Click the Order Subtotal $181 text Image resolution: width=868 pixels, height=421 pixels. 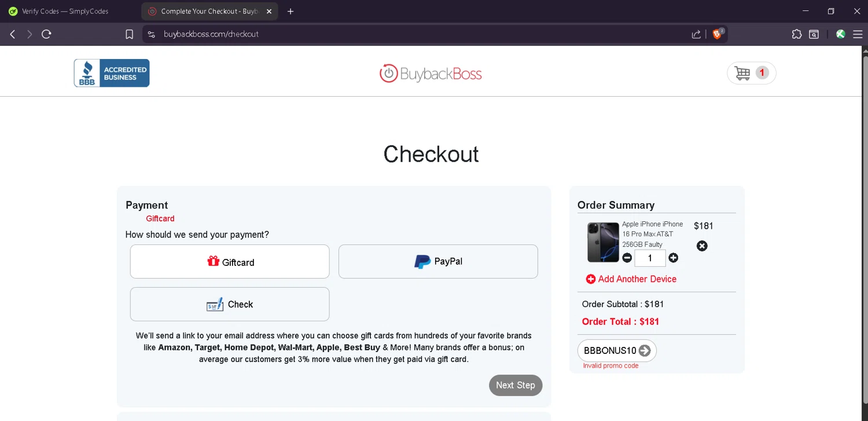(623, 304)
